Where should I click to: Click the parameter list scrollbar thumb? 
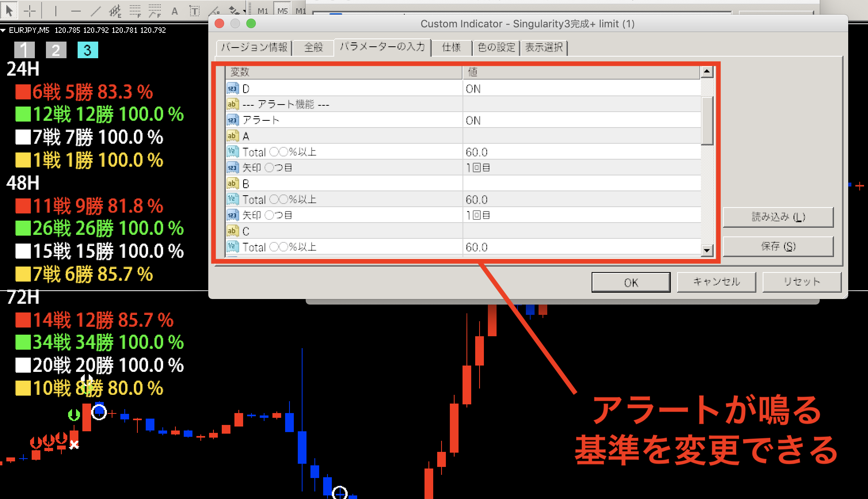707,121
